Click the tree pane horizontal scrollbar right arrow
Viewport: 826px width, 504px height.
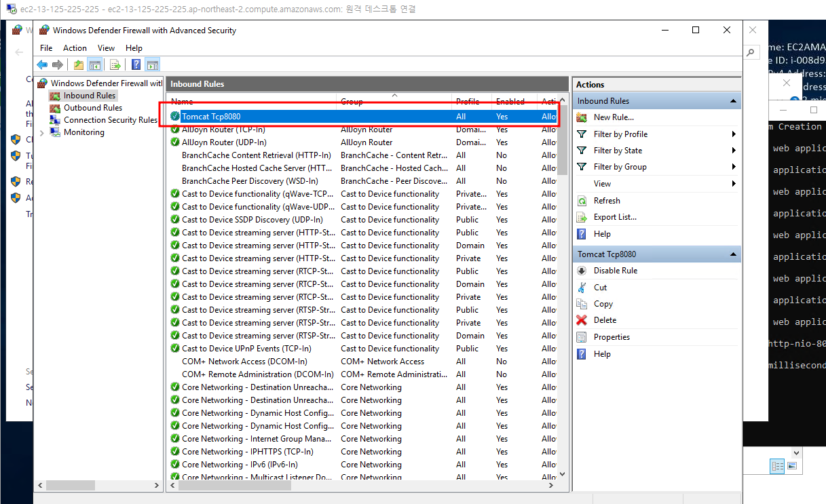pos(157,486)
